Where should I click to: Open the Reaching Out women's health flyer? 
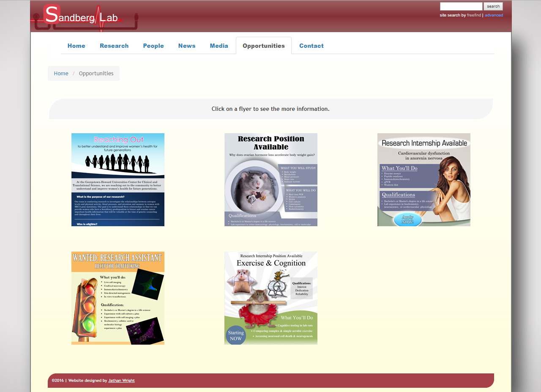[118, 180]
